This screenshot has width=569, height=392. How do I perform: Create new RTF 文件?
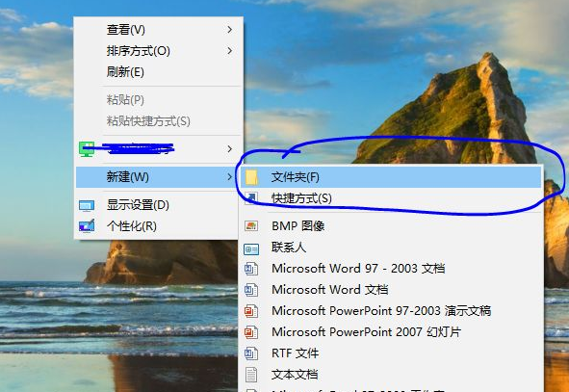coord(391,353)
